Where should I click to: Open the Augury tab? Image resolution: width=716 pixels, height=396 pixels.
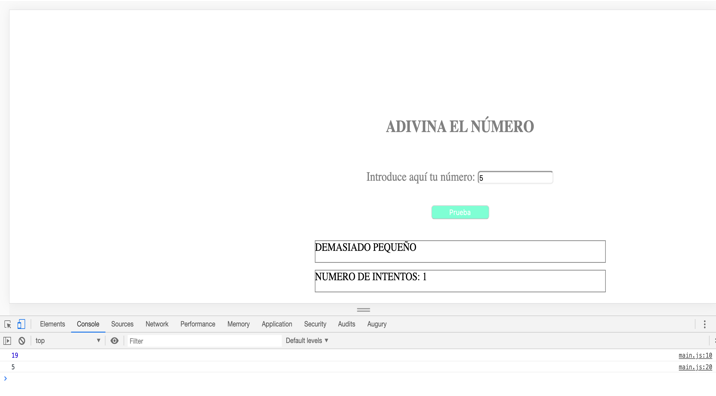377,324
